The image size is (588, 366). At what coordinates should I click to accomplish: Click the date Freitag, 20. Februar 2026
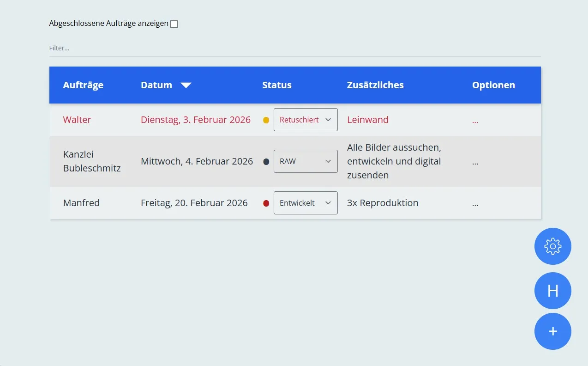[194, 203]
